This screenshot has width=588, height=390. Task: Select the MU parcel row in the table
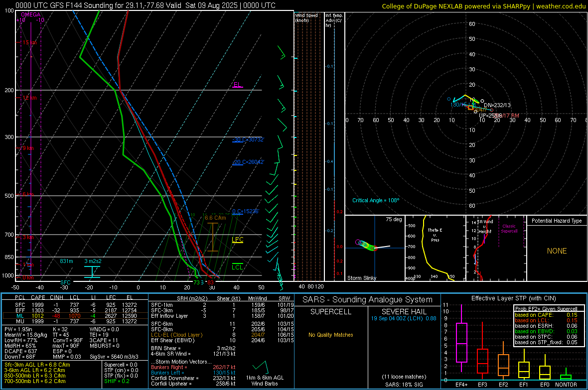click(76, 321)
